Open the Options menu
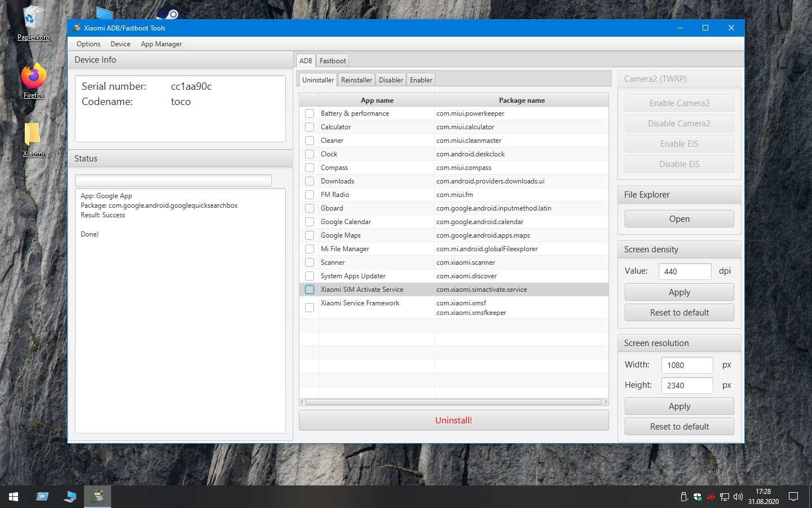Image resolution: width=812 pixels, height=508 pixels. (x=89, y=44)
